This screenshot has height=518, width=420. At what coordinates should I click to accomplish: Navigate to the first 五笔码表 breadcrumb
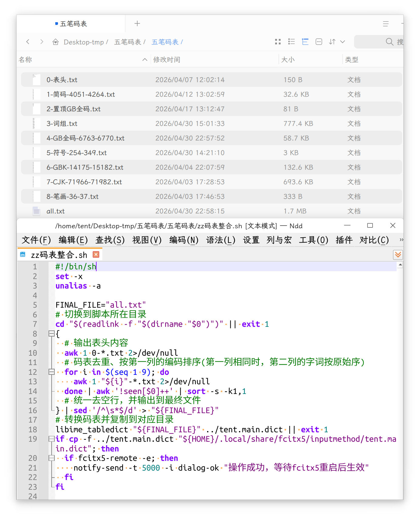point(128,42)
